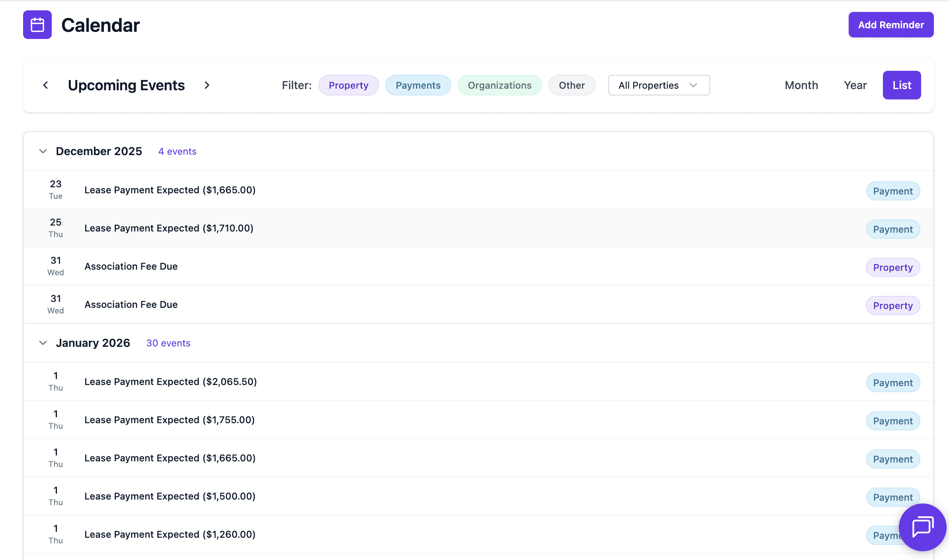
Task: Click the Property badge on Association Fee Due
Action: coord(892,267)
